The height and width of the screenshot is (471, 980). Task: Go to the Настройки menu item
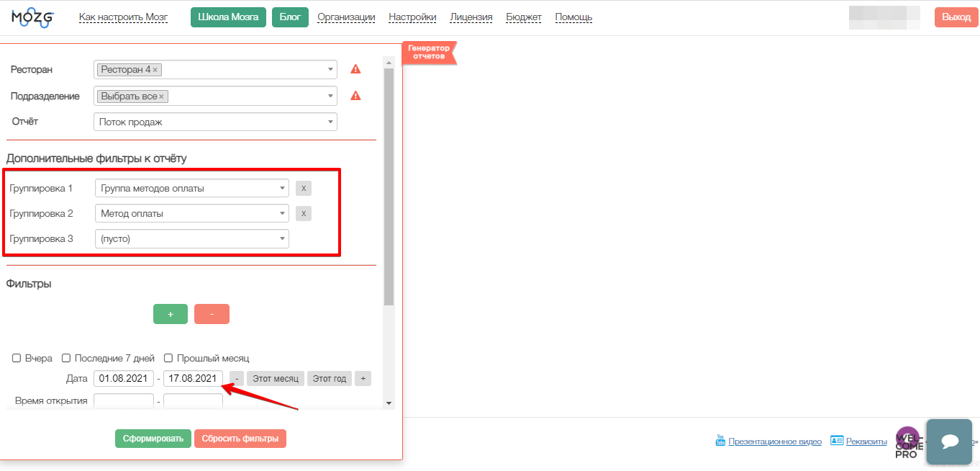click(x=412, y=17)
